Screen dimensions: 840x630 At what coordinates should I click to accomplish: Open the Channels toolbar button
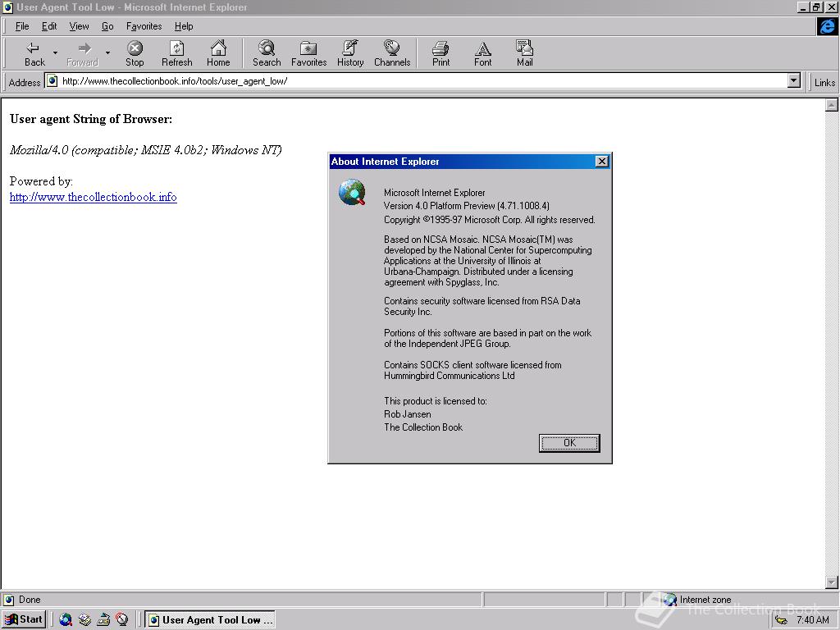392,53
